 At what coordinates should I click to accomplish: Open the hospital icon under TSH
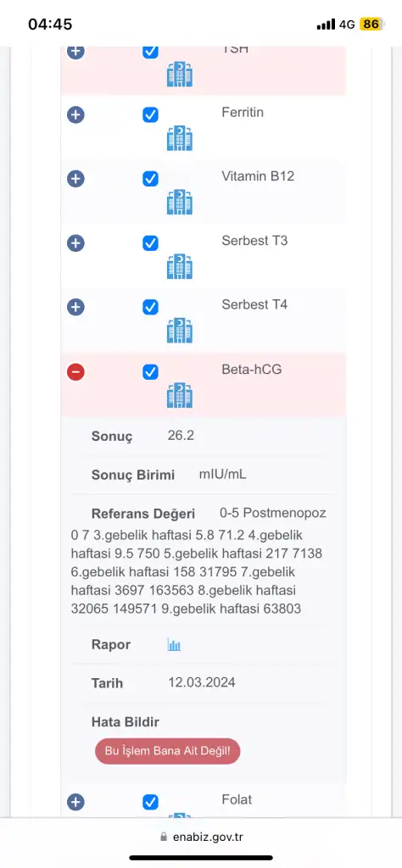[180, 75]
